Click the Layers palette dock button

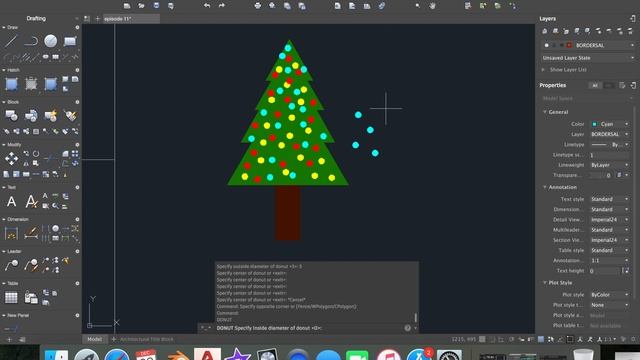coord(633,18)
